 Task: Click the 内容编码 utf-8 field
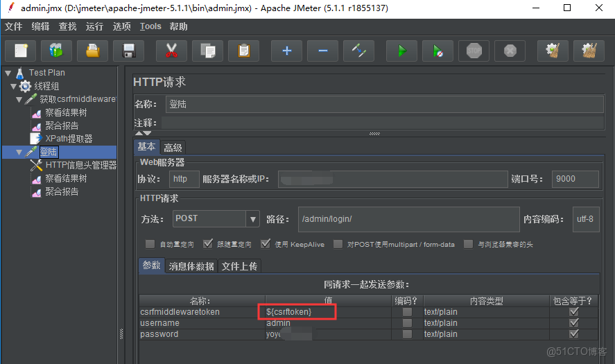point(586,219)
